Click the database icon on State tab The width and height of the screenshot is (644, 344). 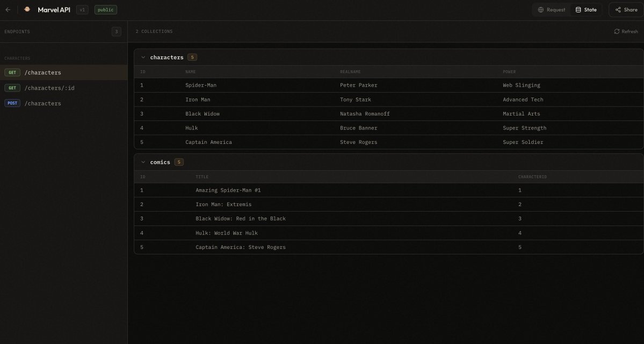[x=578, y=10]
